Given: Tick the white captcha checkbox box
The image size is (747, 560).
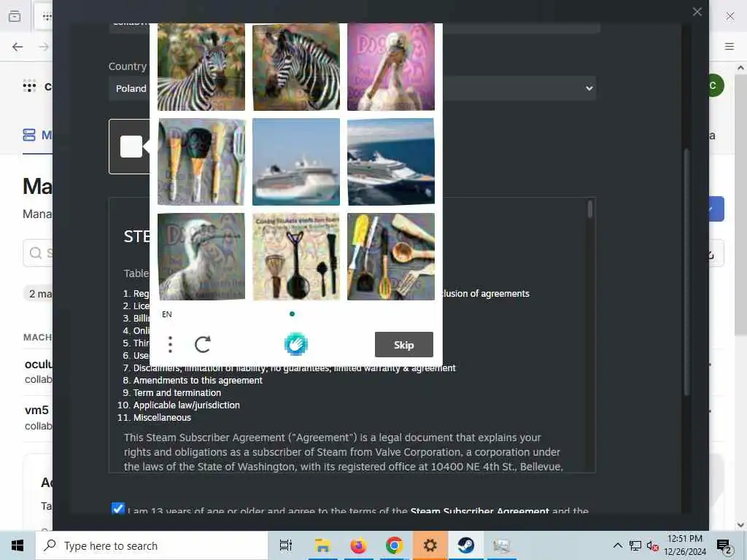Looking at the screenshot, I should 131,146.
